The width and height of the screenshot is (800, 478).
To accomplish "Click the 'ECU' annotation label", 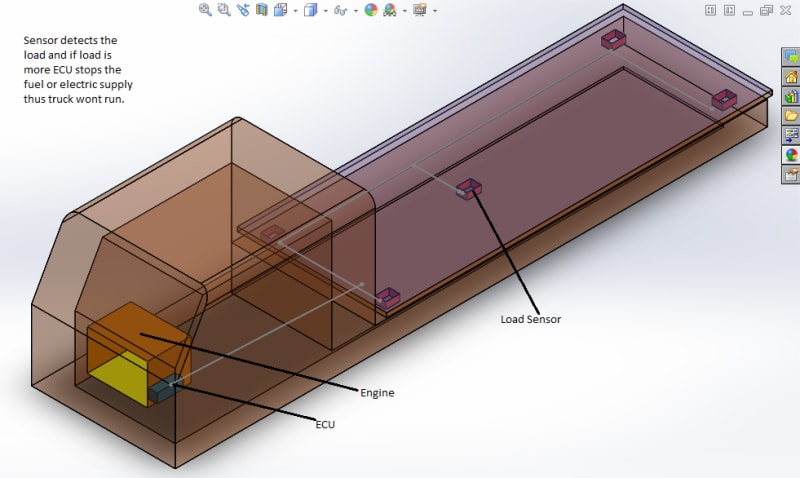I will point(325,424).
